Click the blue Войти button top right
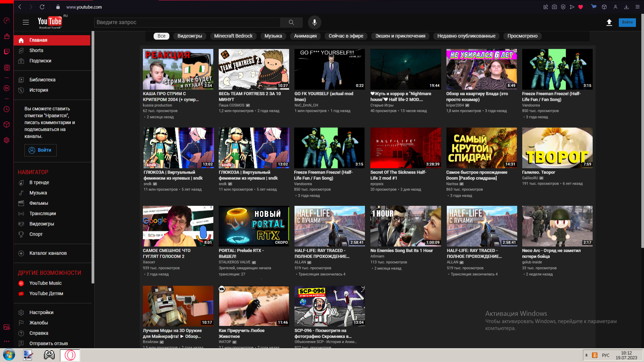Viewport: 644px width, 362px height. coord(627,22)
